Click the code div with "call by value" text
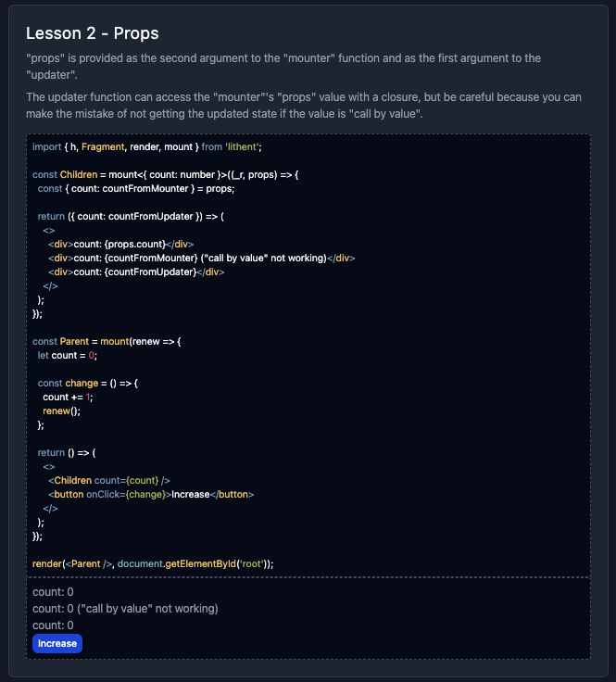 202,258
